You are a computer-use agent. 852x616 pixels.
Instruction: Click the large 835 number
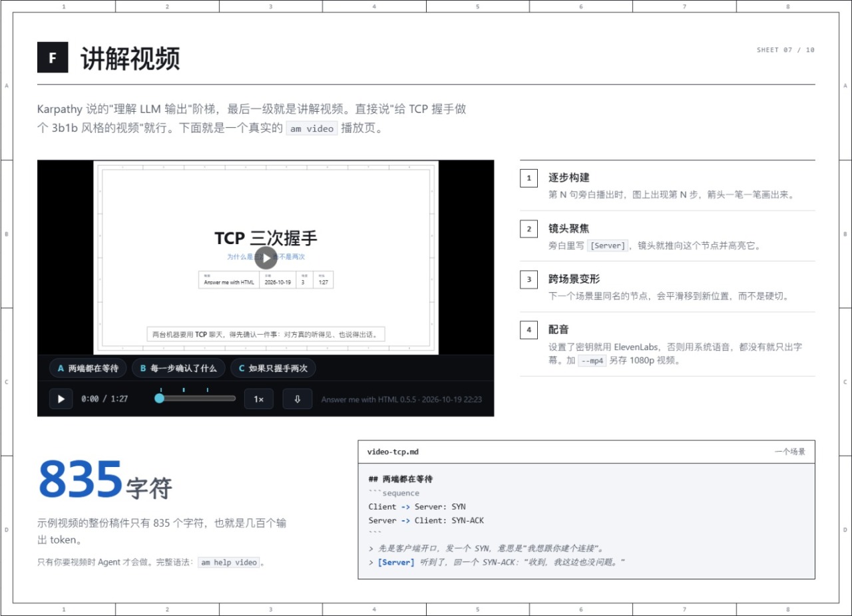pyautogui.click(x=81, y=479)
